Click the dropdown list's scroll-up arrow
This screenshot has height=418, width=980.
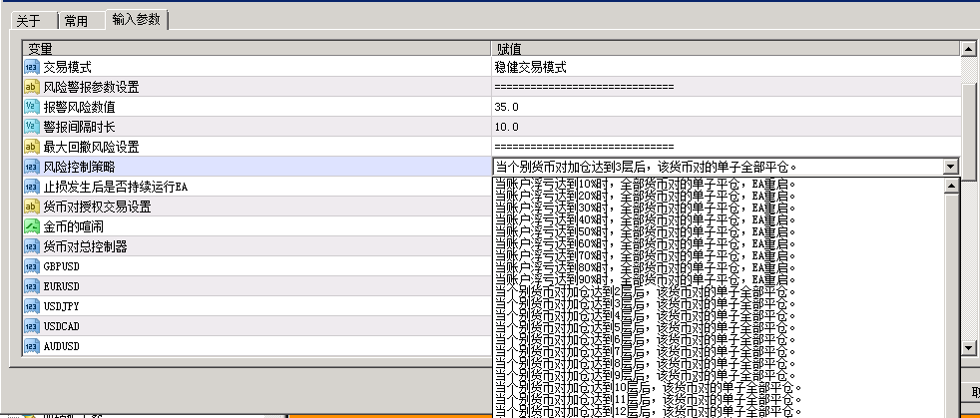pyautogui.click(x=951, y=185)
